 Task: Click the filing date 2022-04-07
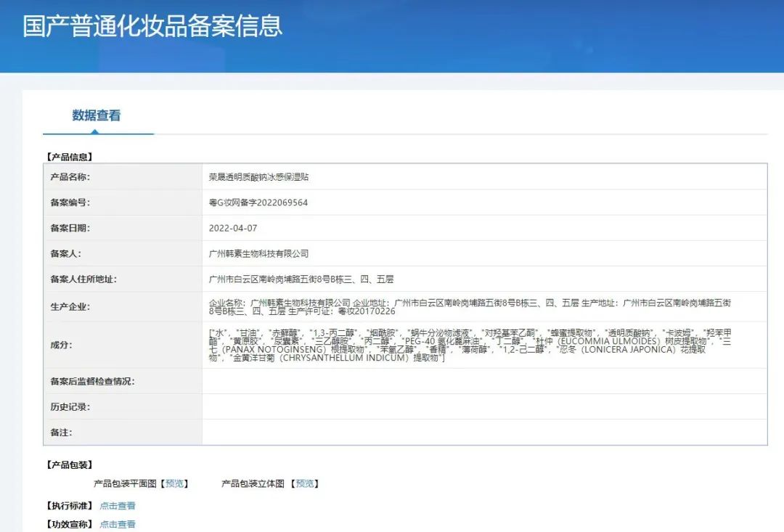pyautogui.click(x=233, y=228)
